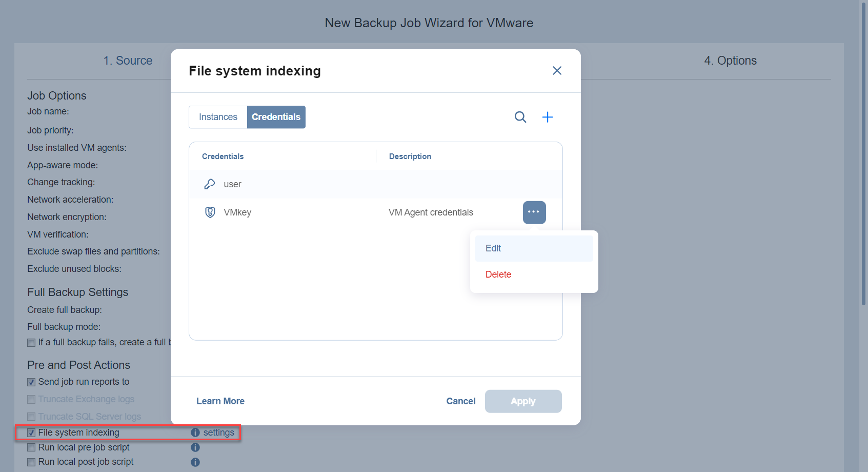Screen dimensions: 868x472
Task: Click the key icon beside user
Action: click(210, 184)
